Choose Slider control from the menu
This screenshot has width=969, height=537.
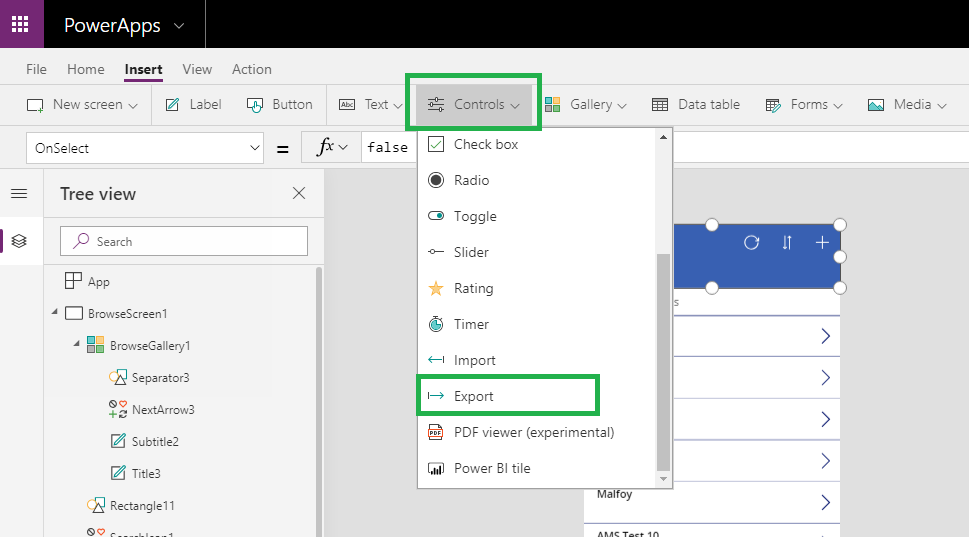click(x=536, y=252)
